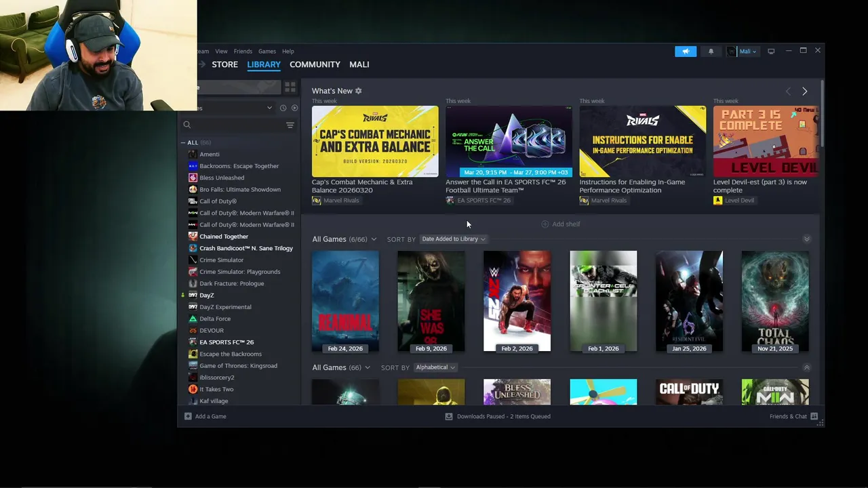Open the games filter dropdown chevron

269,108
